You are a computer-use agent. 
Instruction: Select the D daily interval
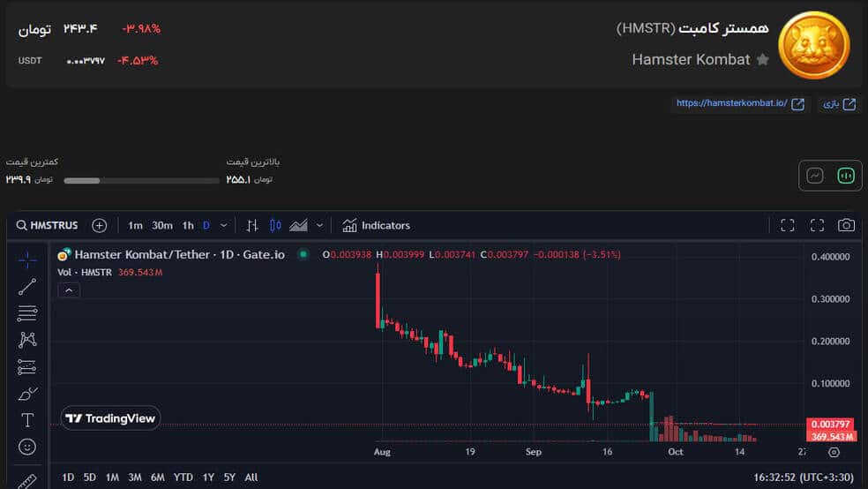[206, 225]
